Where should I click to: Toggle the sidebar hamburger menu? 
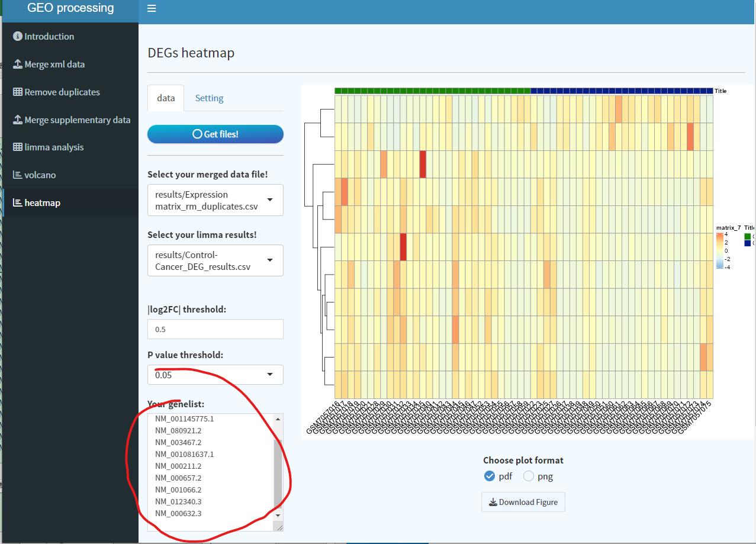152,8
